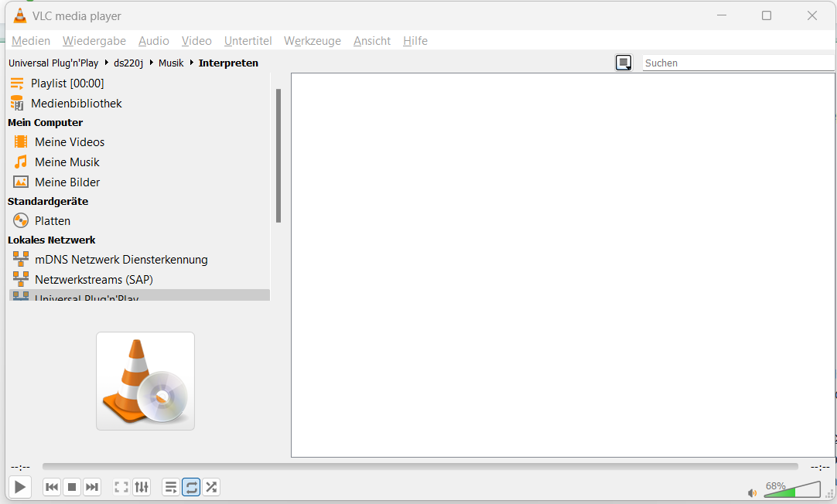The image size is (837, 504).
Task: Toggle shuffle random playback
Action: point(211,487)
